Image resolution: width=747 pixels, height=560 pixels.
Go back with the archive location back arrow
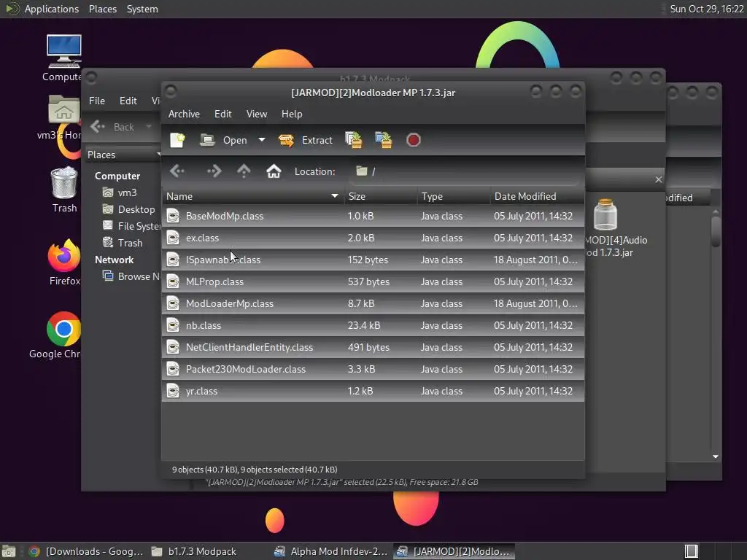click(177, 171)
